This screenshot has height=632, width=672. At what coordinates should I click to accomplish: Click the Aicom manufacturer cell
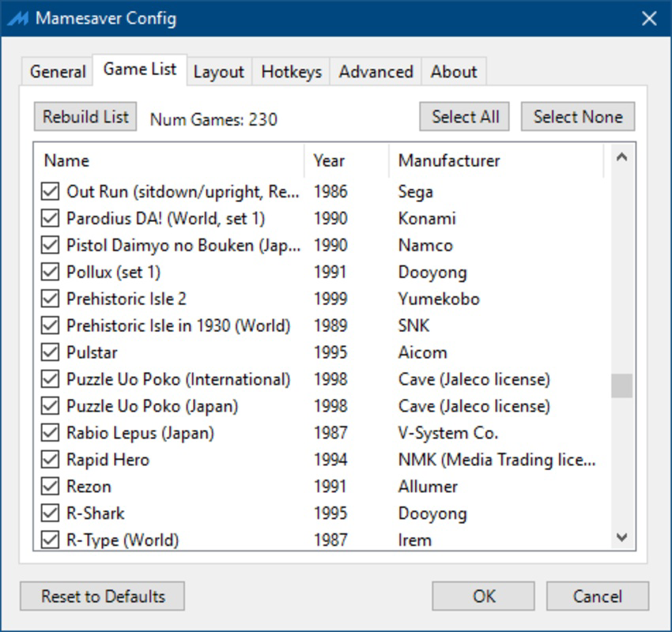(x=423, y=352)
